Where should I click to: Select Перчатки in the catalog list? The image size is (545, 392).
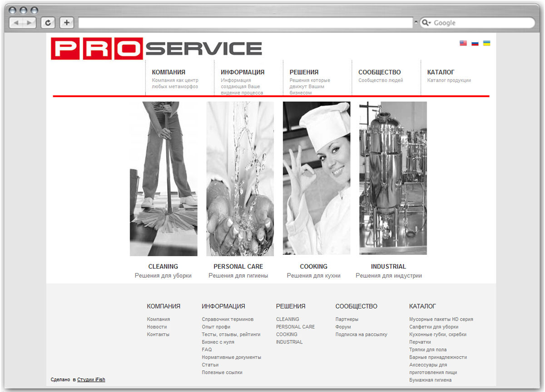(420, 342)
